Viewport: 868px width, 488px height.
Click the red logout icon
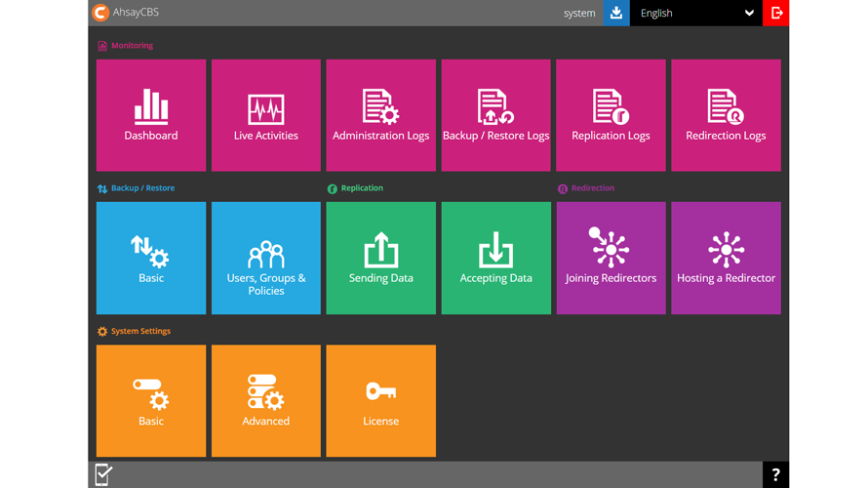[x=776, y=13]
